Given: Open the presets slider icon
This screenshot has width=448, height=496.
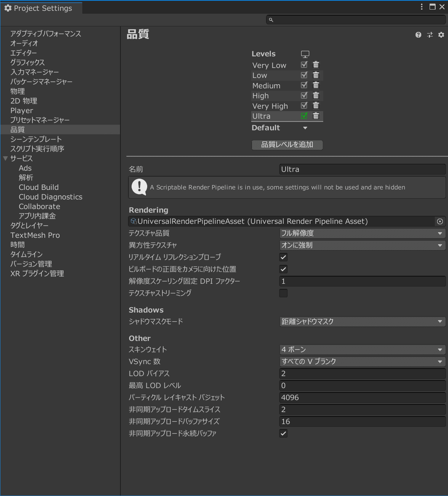Looking at the screenshot, I should point(430,35).
